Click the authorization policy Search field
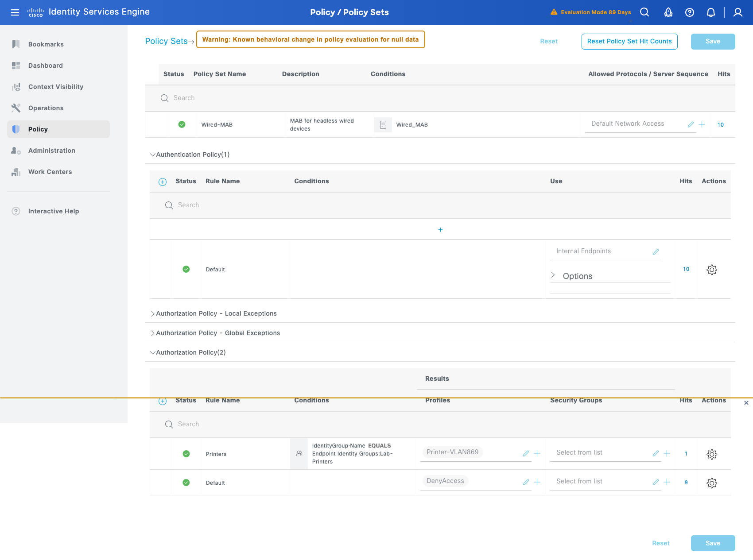Viewport: 753px width, 560px height. click(x=440, y=425)
